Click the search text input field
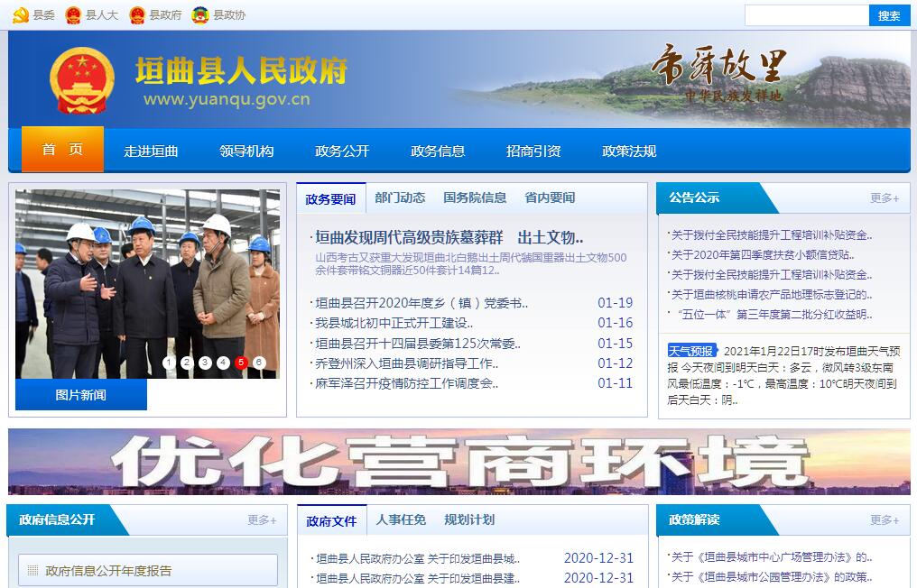The width and height of the screenshot is (917, 588). [x=806, y=15]
